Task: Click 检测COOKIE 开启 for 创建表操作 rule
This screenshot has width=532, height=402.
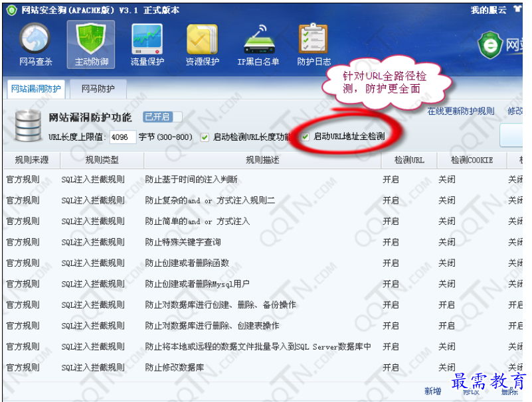Action: 447,326
